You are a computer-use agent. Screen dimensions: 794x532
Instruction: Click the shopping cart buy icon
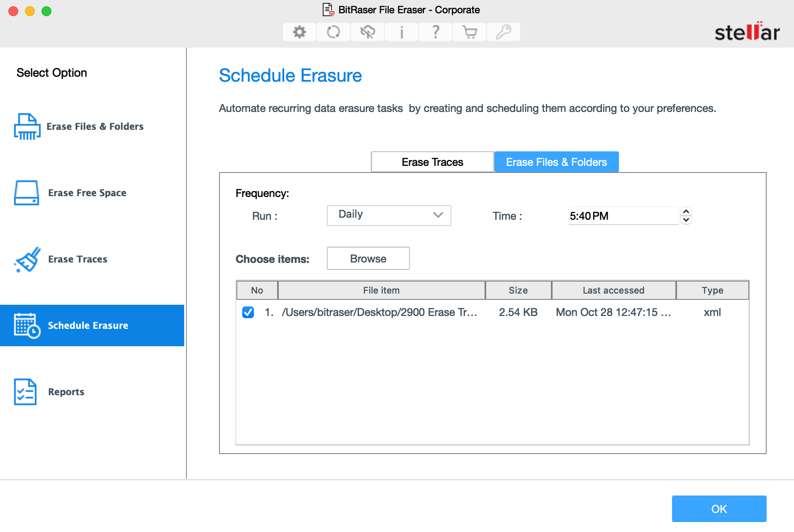[470, 32]
